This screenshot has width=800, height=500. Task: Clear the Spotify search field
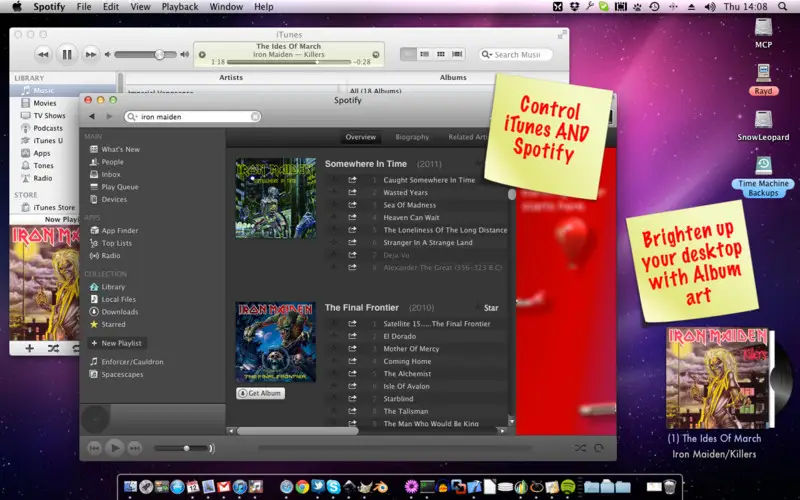pos(255,117)
